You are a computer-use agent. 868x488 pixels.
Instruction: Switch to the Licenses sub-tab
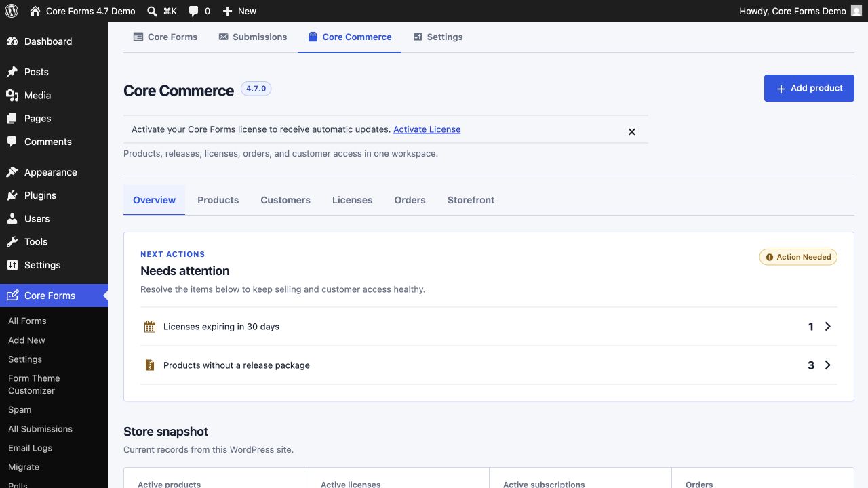pyautogui.click(x=352, y=200)
